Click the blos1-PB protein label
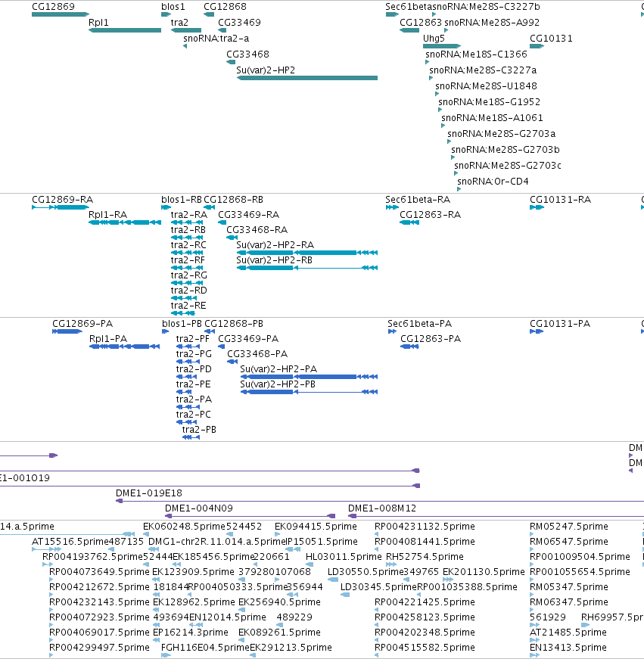The height and width of the screenshot is (659, 644). point(182,324)
